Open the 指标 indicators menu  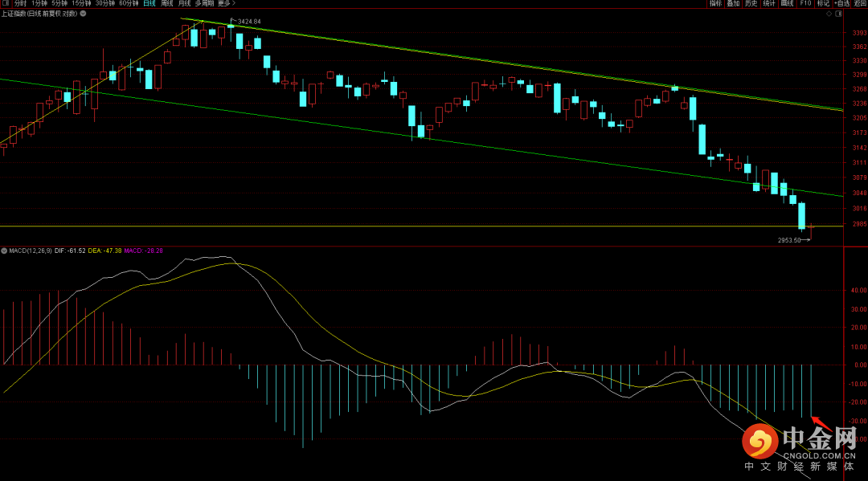tap(716, 3)
